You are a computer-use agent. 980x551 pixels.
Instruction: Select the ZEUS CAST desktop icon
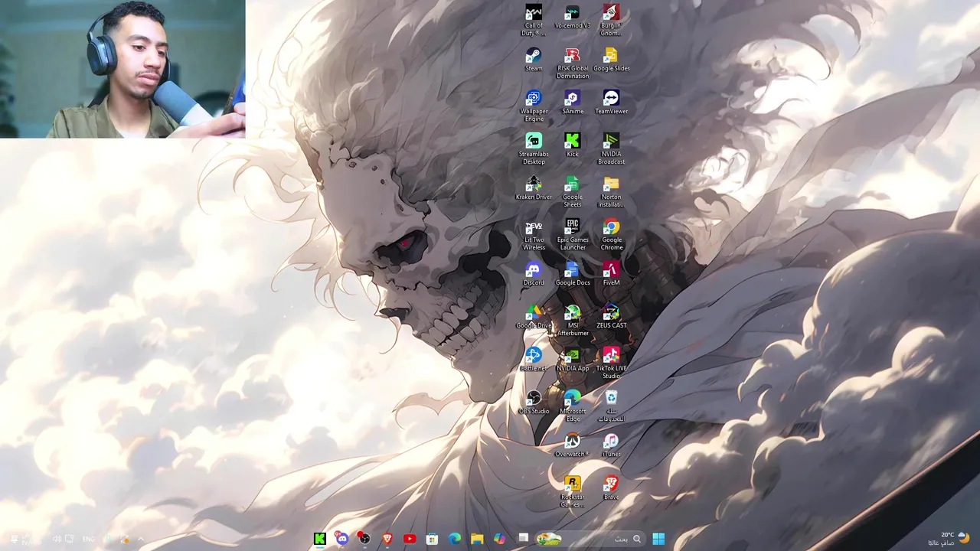tap(611, 317)
